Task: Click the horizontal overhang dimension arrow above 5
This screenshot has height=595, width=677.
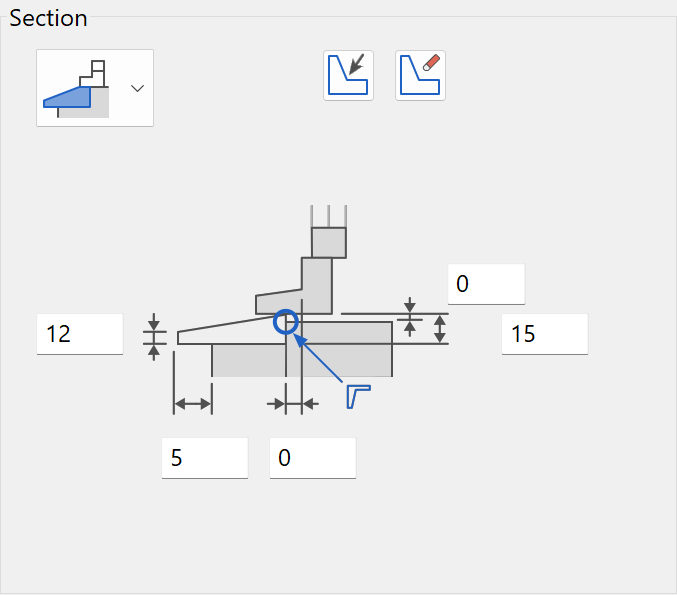Action: [x=193, y=404]
